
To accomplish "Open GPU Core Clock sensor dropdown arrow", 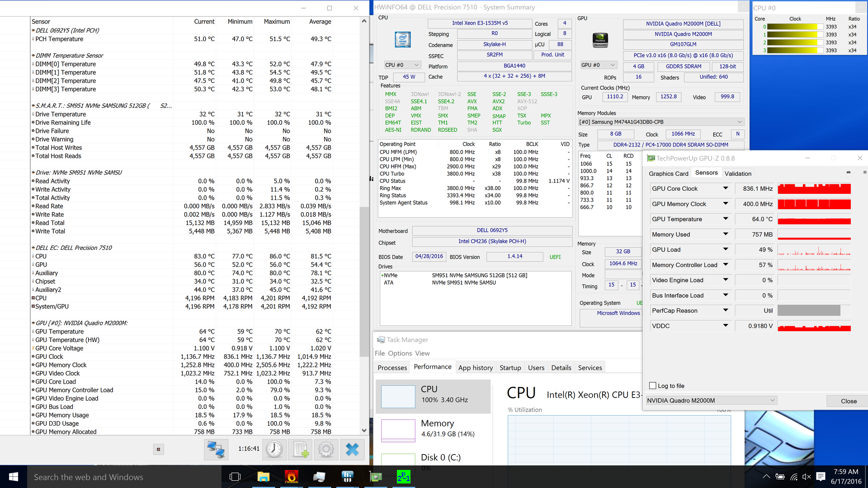I will (x=726, y=188).
